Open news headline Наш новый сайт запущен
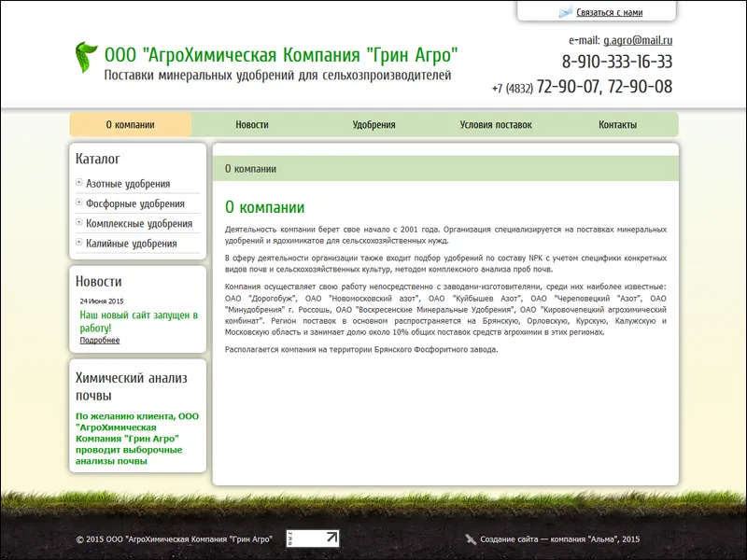This screenshot has height=560, width=747. pyautogui.click(x=138, y=321)
